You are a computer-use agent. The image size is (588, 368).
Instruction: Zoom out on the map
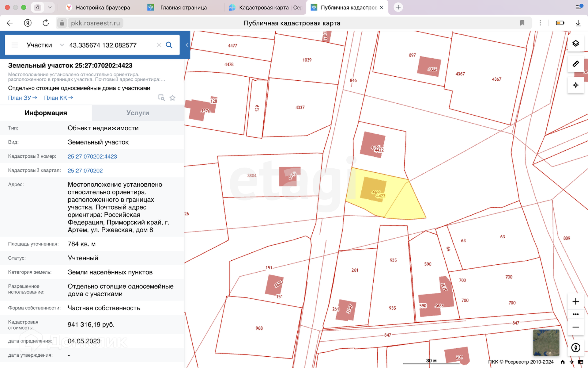[575, 327]
